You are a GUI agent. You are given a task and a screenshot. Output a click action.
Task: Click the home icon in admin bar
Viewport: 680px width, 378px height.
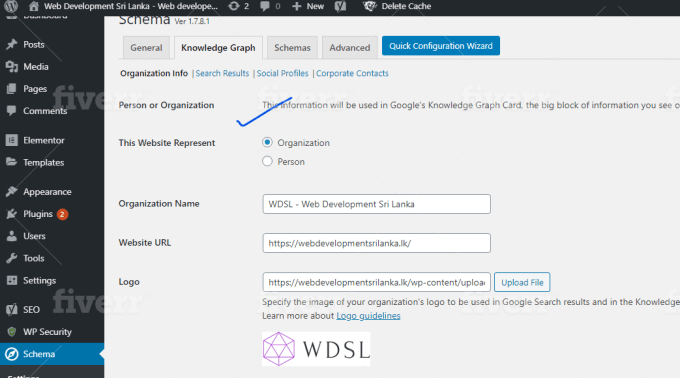tap(33, 6)
